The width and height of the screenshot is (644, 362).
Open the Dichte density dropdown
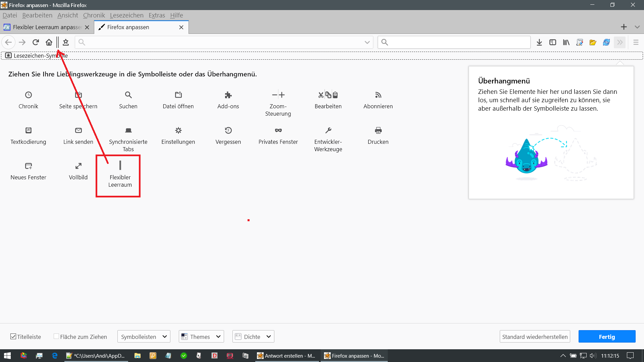253,337
